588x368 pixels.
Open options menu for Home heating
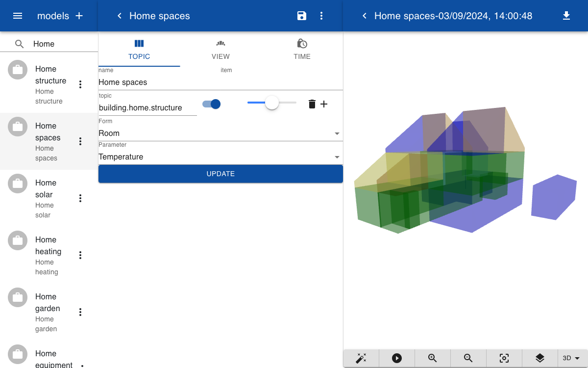point(80,255)
